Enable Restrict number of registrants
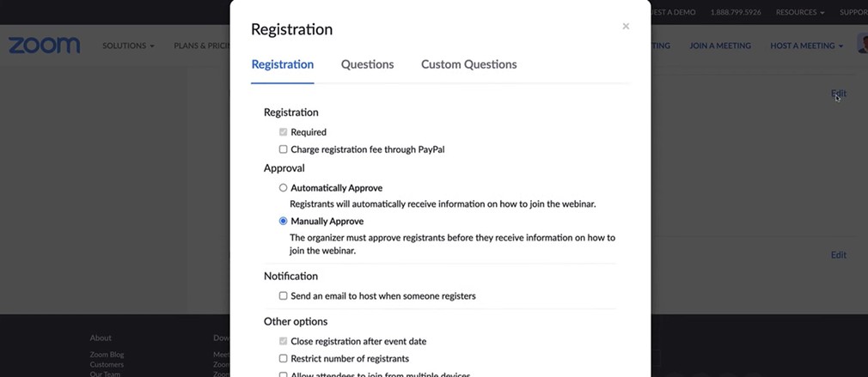The height and width of the screenshot is (377, 868). coord(284,359)
